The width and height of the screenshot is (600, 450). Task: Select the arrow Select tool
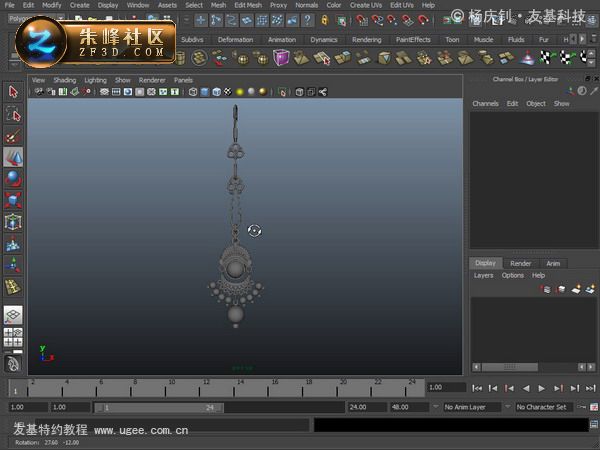(13, 92)
